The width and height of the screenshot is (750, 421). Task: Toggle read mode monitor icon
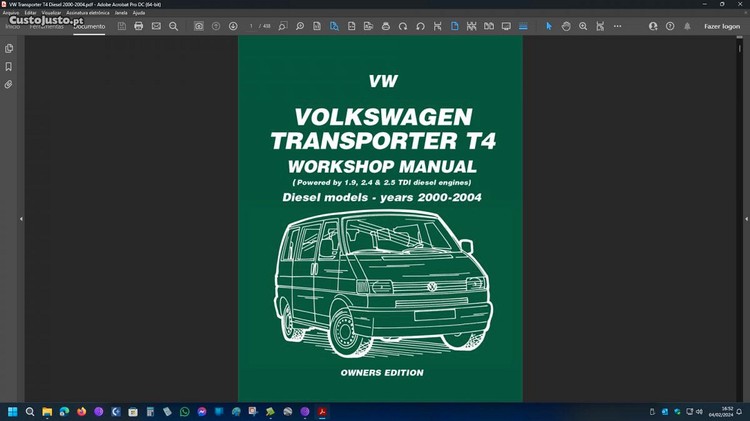click(x=506, y=26)
